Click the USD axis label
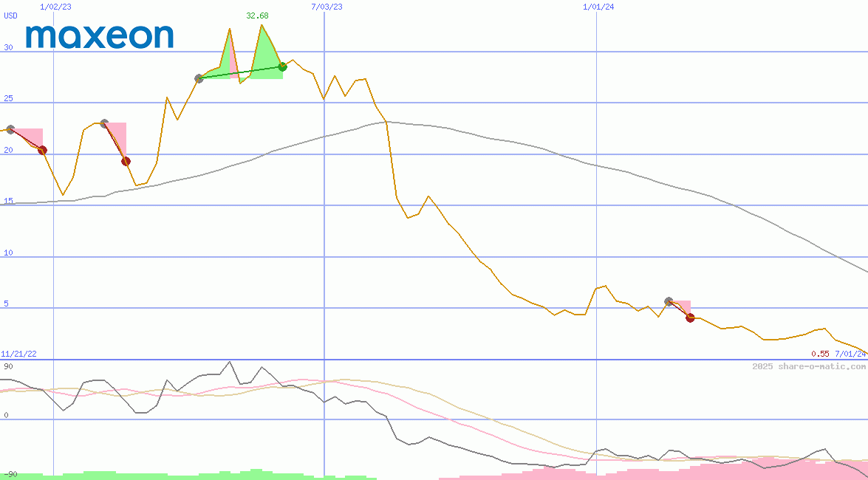Viewport: 868px width, 480px height. [10, 16]
